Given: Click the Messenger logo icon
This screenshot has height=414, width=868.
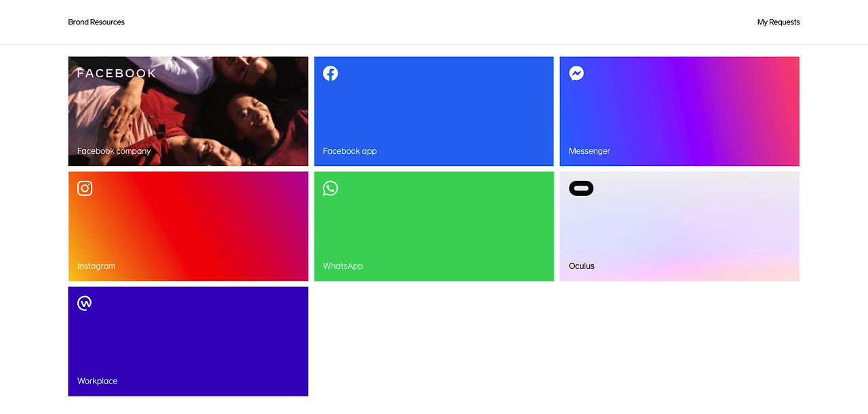Looking at the screenshot, I should [576, 73].
